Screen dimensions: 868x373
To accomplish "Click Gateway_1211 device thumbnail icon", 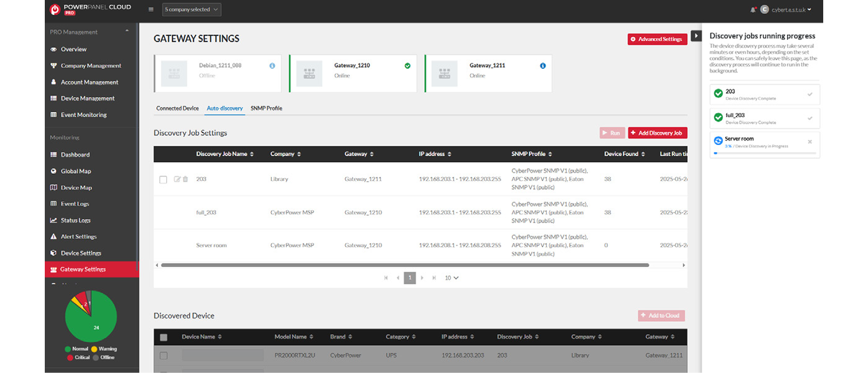I will tap(445, 74).
